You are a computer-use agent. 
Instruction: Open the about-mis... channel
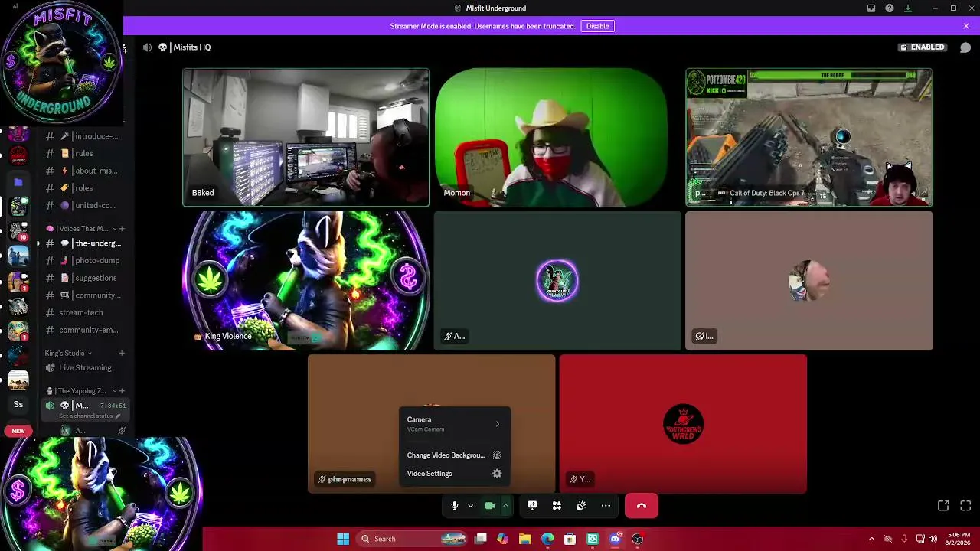pos(84,171)
